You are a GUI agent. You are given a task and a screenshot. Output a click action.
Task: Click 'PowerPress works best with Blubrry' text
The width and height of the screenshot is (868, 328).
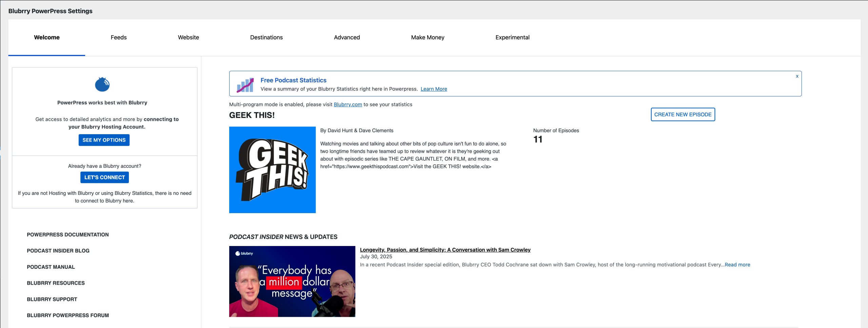click(x=102, y=103)
